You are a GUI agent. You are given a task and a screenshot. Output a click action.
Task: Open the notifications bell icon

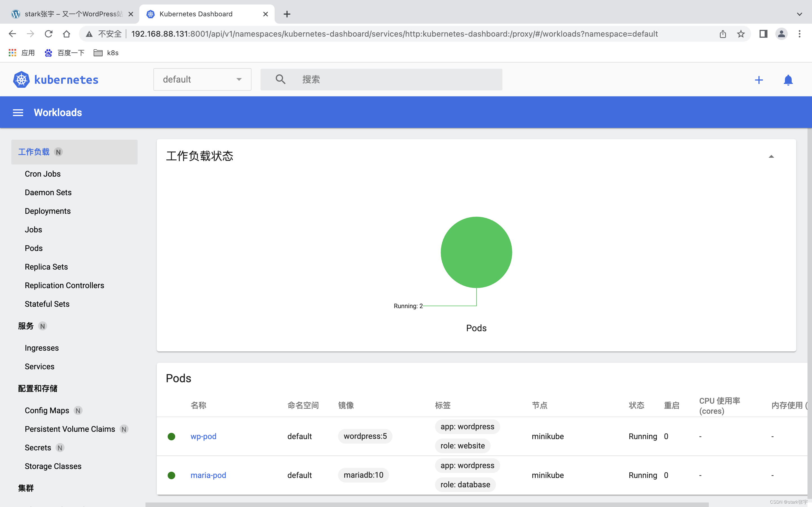coord(788,80)
